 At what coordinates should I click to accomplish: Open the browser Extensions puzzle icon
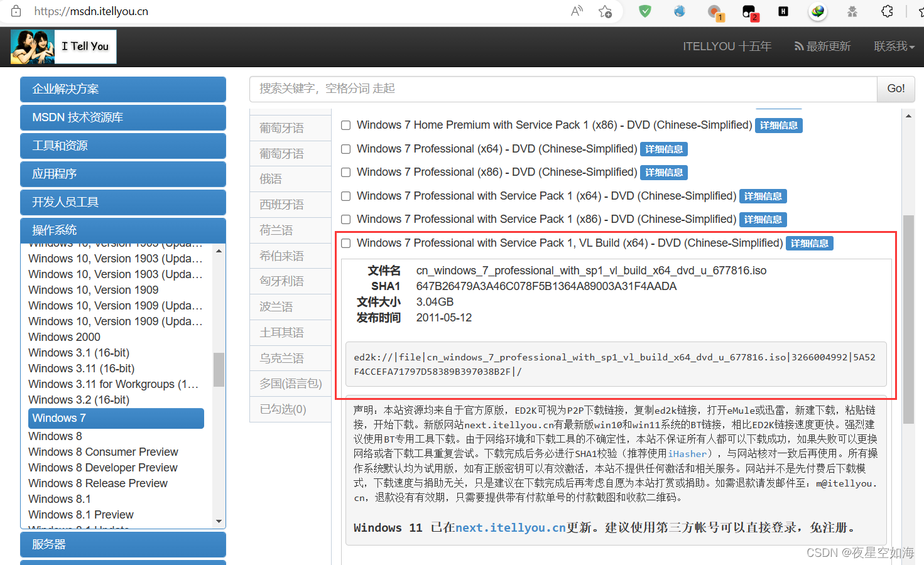[x=887, y=11]
